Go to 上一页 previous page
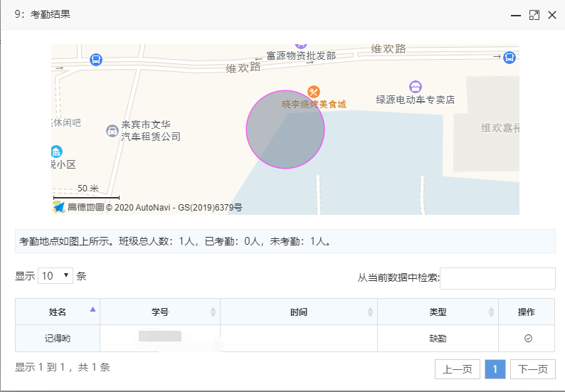The image size is (565, 392). pos(458,369)
